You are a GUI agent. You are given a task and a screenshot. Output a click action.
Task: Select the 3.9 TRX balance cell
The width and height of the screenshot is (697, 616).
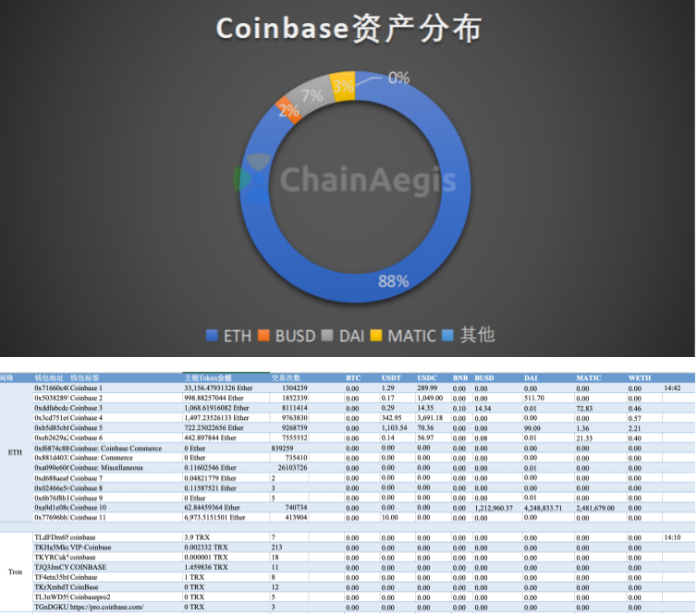(226, 537)
